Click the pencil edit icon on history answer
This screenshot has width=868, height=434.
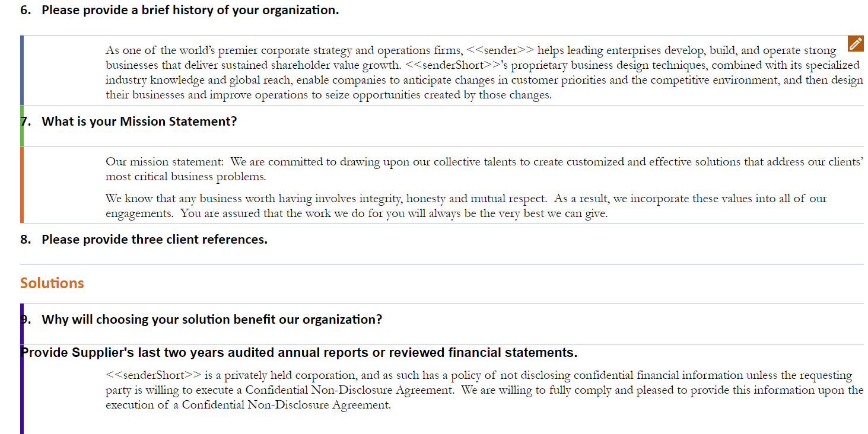click(x=856, y=43)
